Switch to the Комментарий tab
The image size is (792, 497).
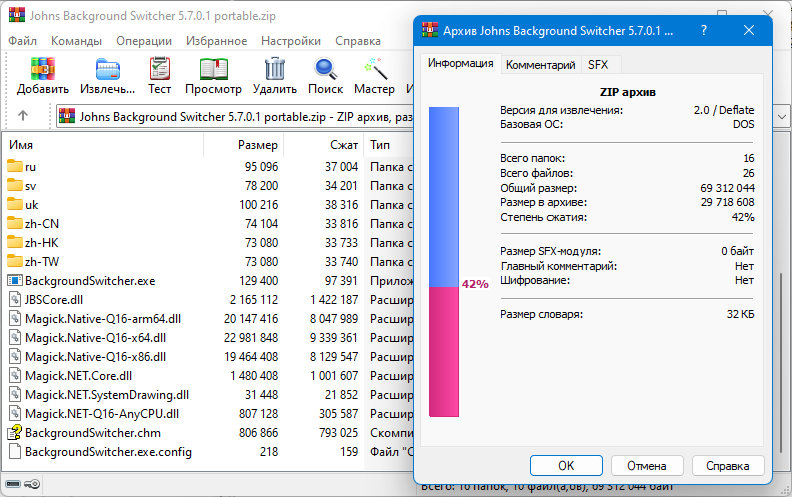[x=540, y=65]
